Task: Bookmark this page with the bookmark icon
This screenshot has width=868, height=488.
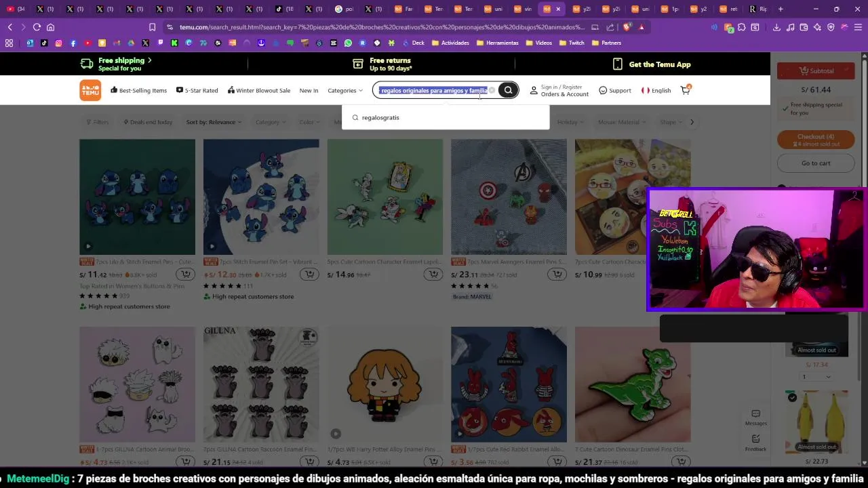Action: coord(152,27)
